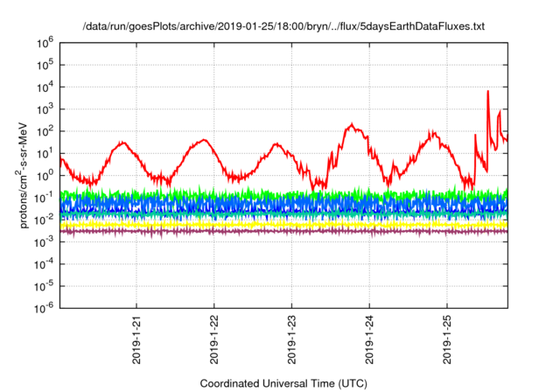Select the 2019-1-24 date tick label
The width and height of the screenshot is (560, 392).
[x=369, y=339]
